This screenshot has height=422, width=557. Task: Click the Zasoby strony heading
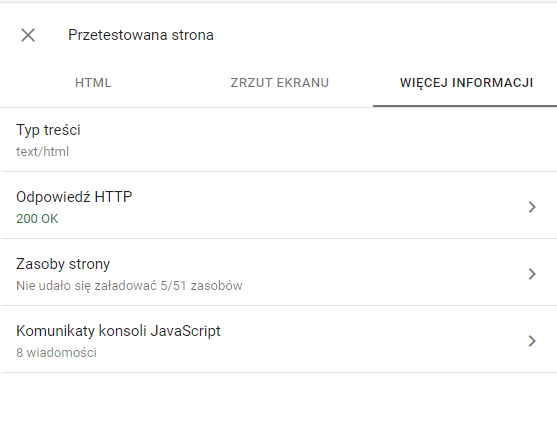(x=63, y=264)
